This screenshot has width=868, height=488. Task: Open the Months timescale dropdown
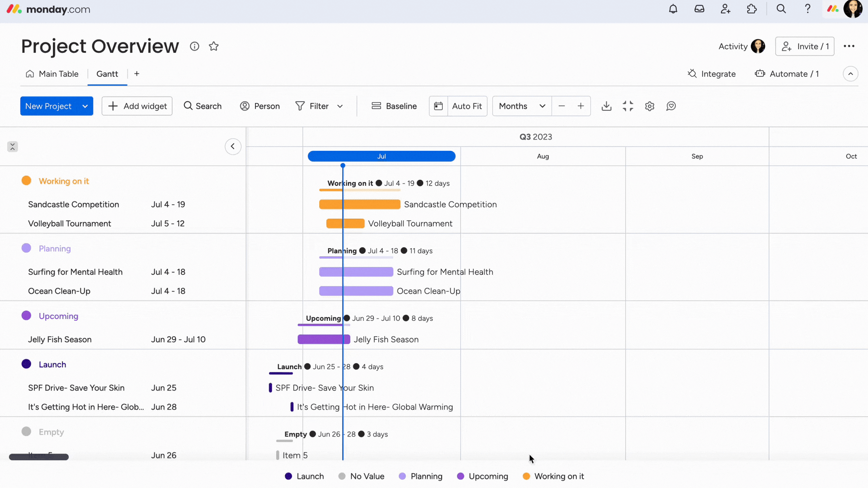click(x=522, y=106)
